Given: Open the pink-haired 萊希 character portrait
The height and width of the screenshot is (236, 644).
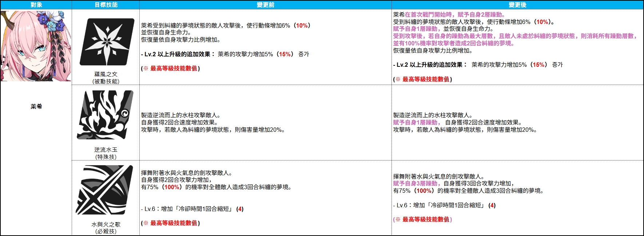Looking at the screenshot, I should point(36,46).
